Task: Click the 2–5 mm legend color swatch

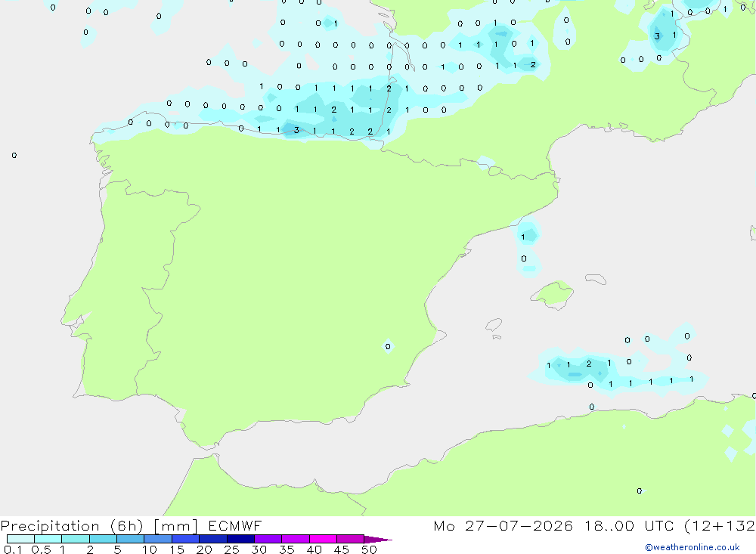Action: click(103, 539)
